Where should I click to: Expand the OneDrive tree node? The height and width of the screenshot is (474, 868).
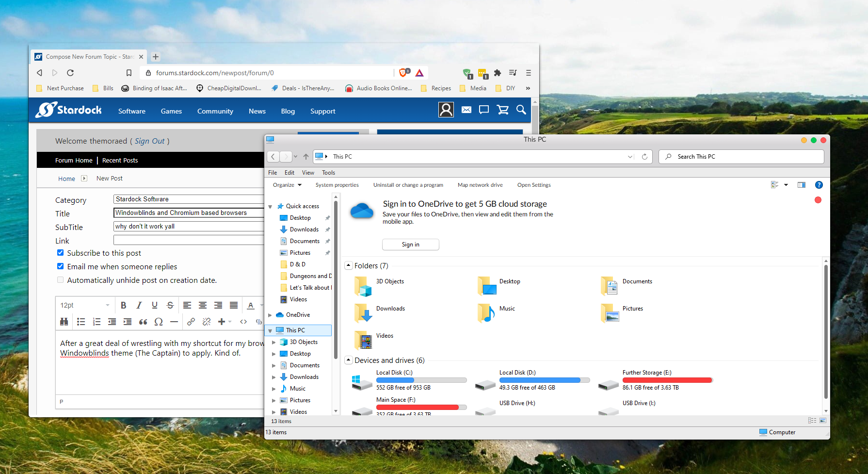click(x=270, y=315)
